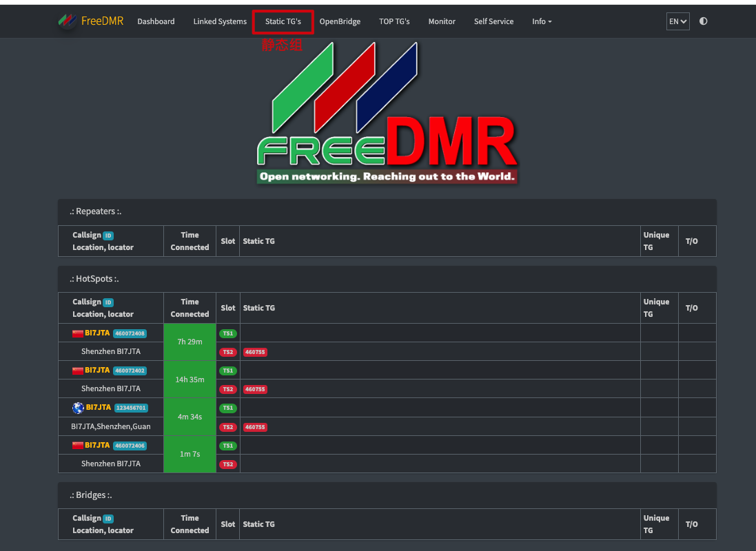
Task: Click the 460755 static TG badge on TS2
Action: click(x=254, y=352)
